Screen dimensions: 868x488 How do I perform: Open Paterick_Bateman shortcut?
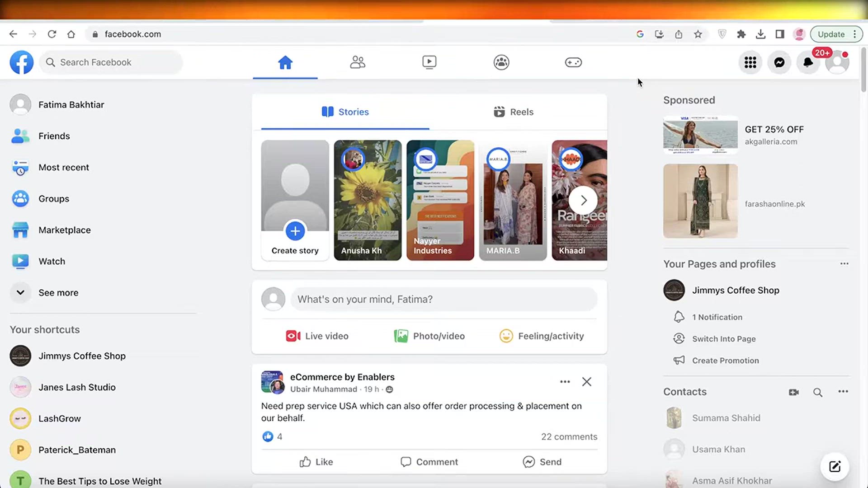[x=103, y=450]
